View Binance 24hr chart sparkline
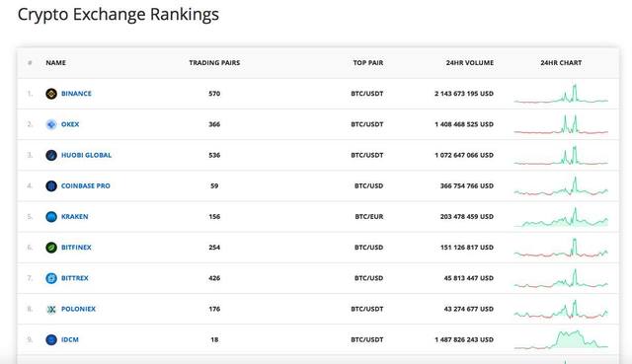This screenshot has height=364, width=632. [x=561, y=94]
